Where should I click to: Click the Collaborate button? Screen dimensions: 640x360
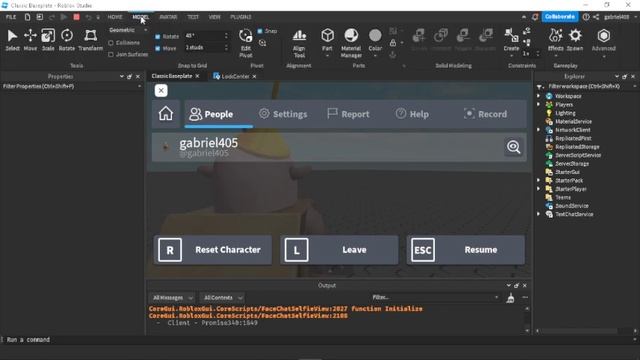click(560, 17)
